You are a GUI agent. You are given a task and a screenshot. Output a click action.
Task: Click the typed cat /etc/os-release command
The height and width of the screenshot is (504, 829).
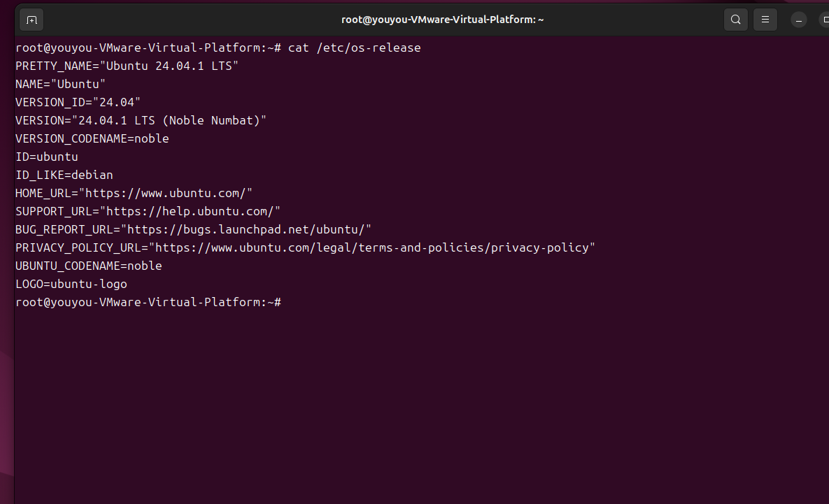[x=354, y=48]
